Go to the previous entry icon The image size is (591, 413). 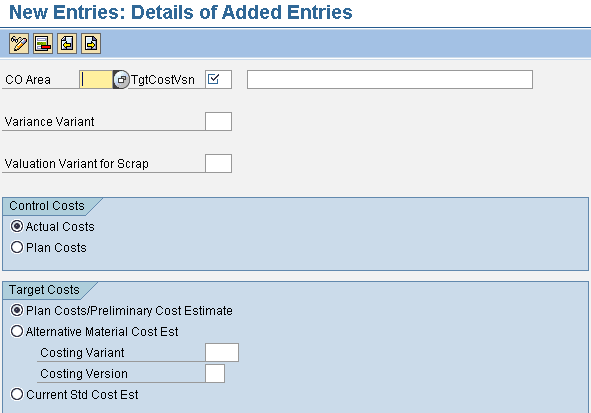click(67, 43)
